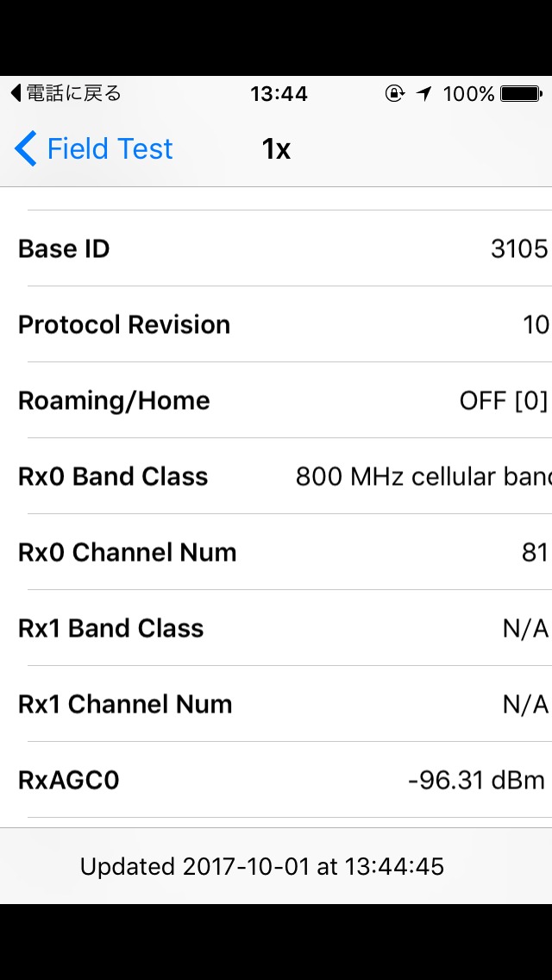
Task: Tap the blue back chevron icon
Action: (x=26, y=149)
